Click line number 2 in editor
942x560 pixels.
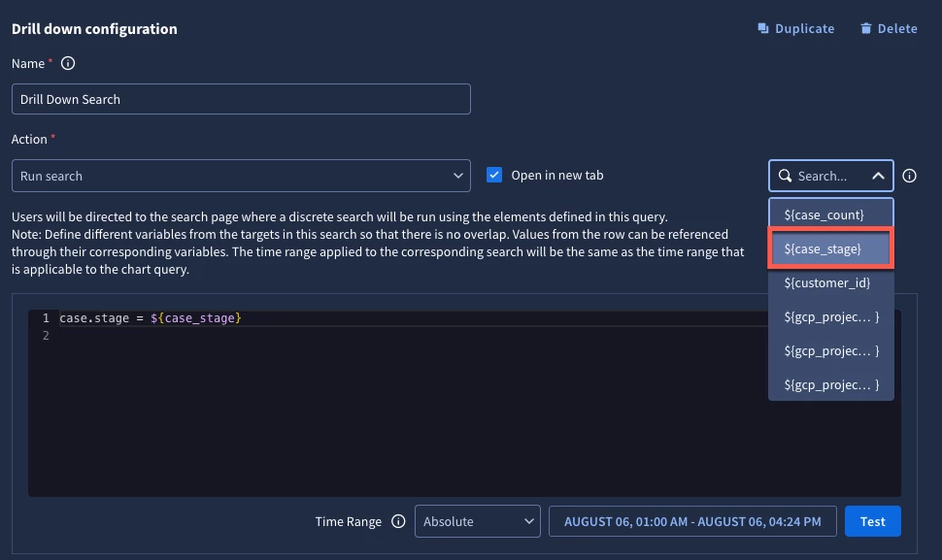pos(46,336)
